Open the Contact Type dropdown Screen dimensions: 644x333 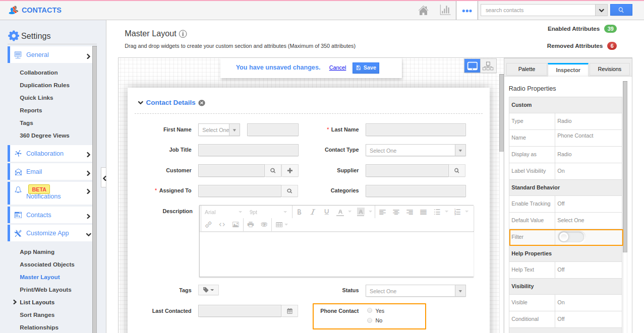pos(416,151)
